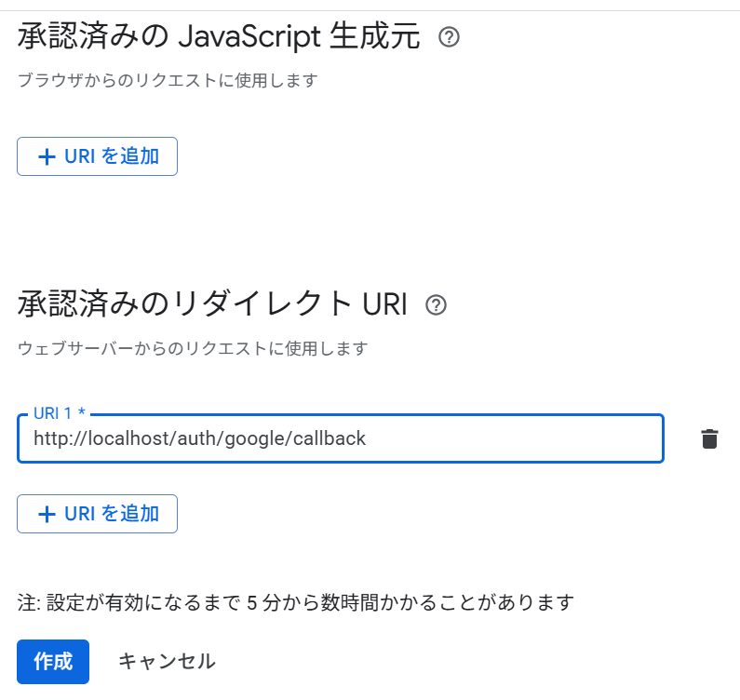Click plus icon in JavaScript 生成元 add button
This screenshot has width=740, height=700.
pos(47,156)
